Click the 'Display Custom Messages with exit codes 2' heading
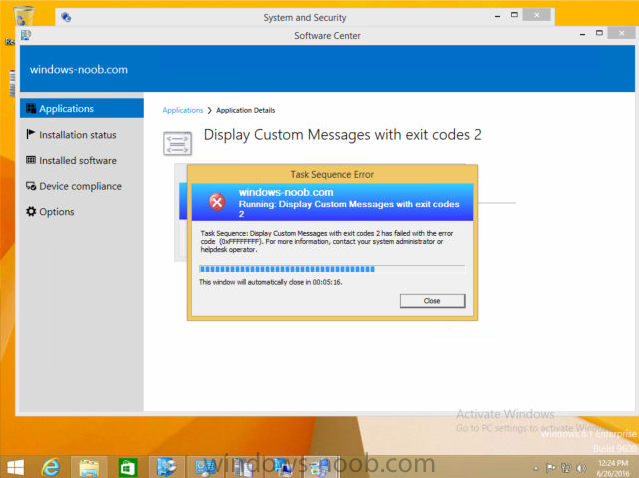This screenshot has width=639, height=478. [342, 135]
